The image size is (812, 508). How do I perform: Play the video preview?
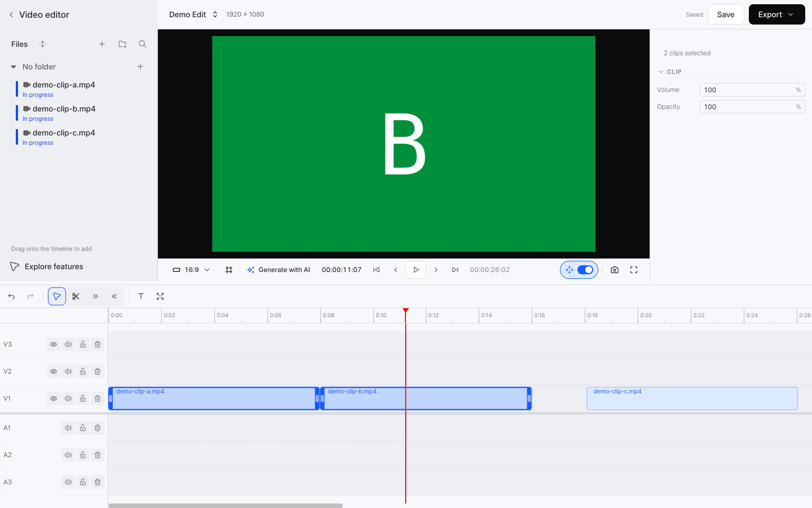[x=416, y=270]
